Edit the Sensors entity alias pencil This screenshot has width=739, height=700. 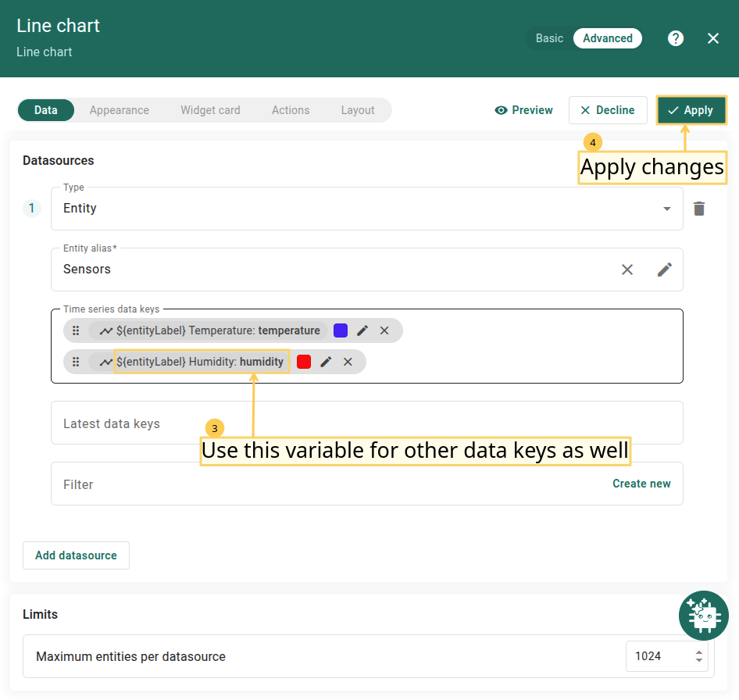(664, 270)
